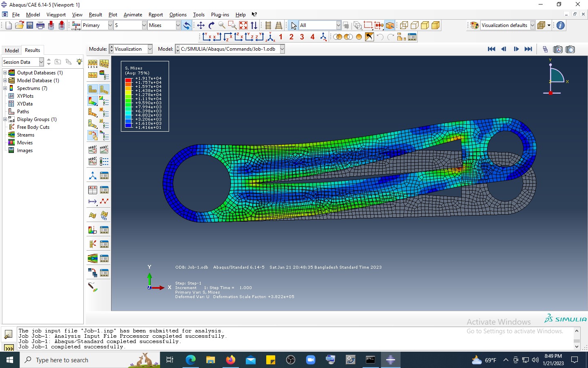Click the Query information icon

point(561,25)
